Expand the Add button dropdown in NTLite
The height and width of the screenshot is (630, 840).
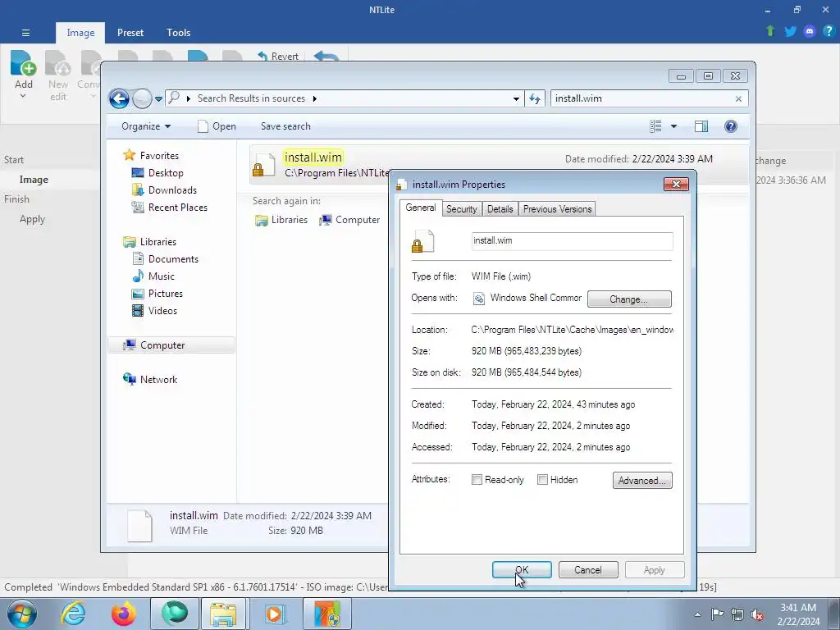point(22,97)
